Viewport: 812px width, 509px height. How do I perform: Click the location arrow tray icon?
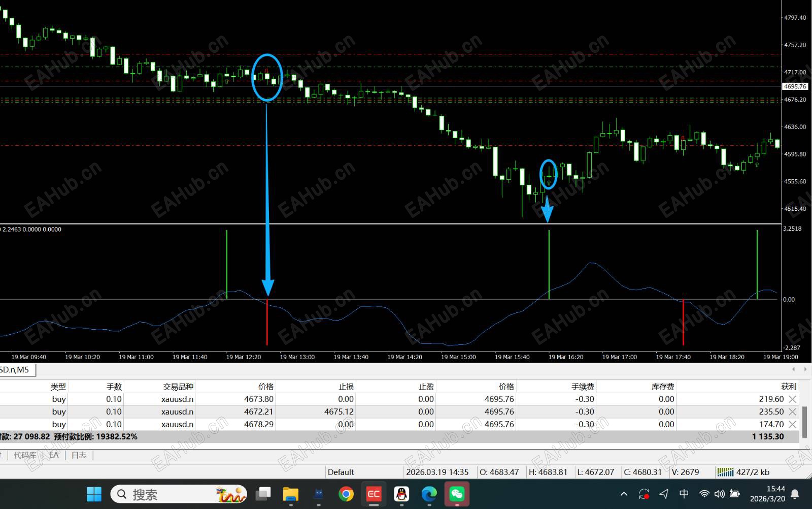coord(664,494)
